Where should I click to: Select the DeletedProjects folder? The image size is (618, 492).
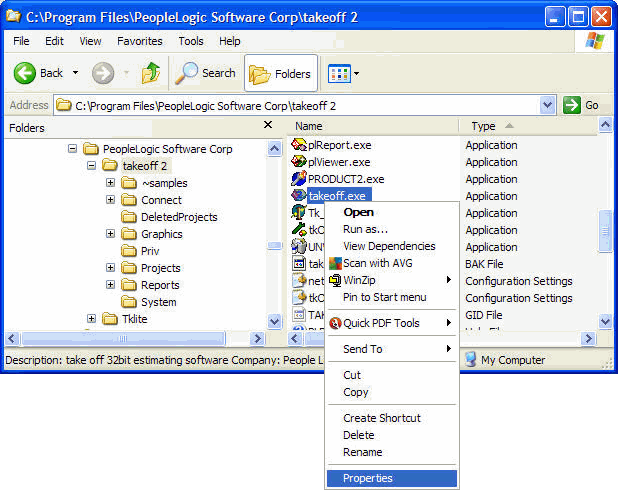(179, 217)
